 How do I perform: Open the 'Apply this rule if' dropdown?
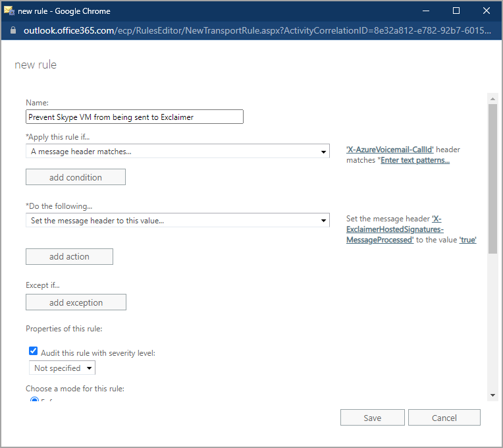[178, 152]
